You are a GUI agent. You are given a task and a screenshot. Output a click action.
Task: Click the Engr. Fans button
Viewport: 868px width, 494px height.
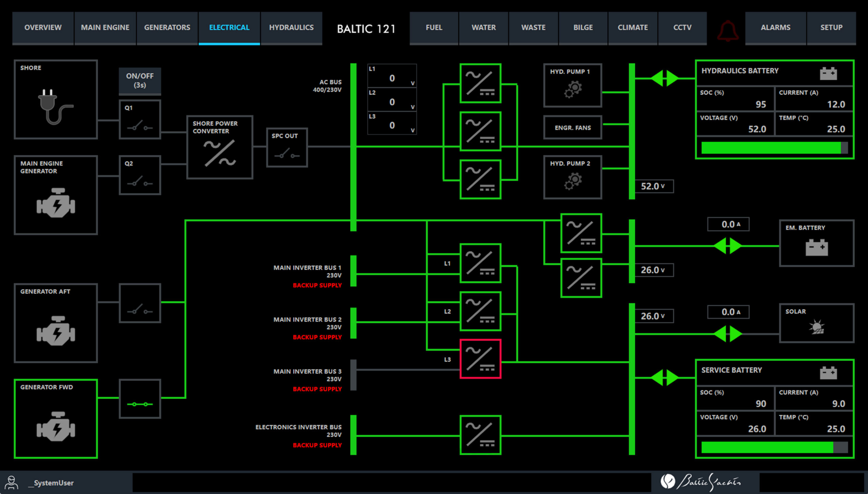(x=572, y=128)
